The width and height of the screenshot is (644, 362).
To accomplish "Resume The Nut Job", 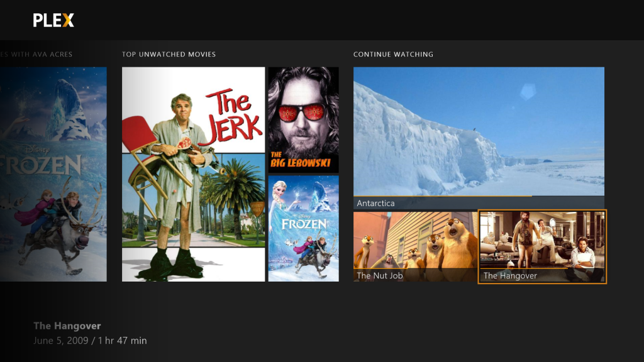I will pos(416,246).
